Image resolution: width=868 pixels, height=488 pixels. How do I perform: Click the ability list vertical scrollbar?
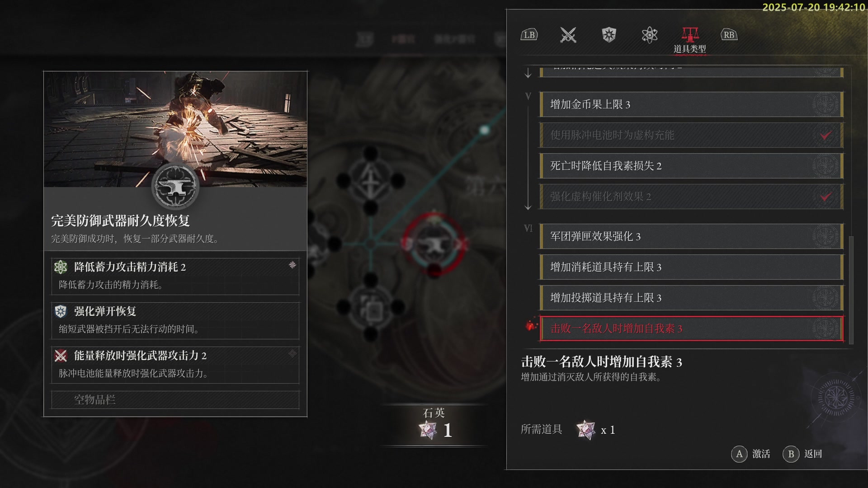pyautogui.click(x=851, y=290)
